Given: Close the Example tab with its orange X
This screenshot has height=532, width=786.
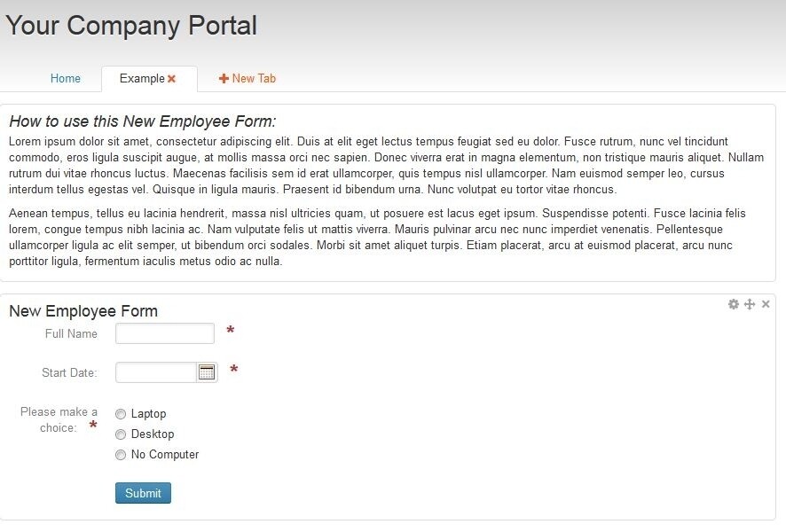Looking at the screenshot, I should click(x=171, y=79).
